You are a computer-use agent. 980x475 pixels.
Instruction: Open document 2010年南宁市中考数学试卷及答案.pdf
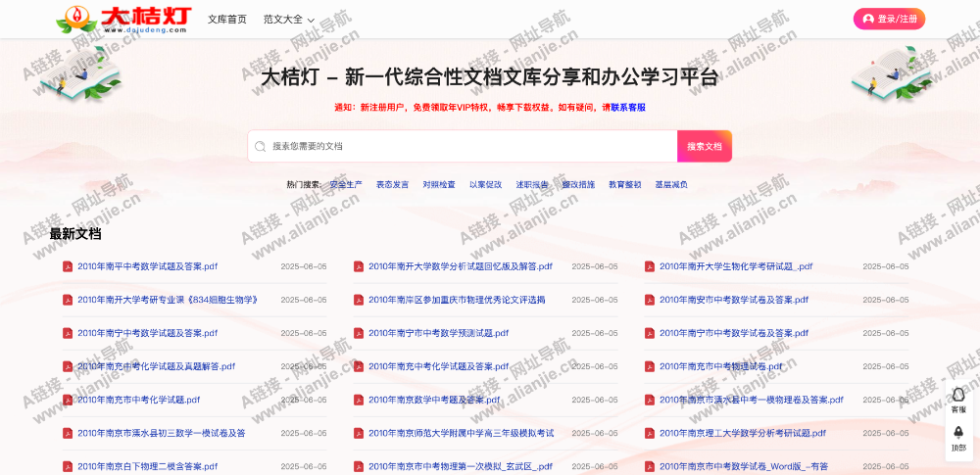(x=734, y=333)
